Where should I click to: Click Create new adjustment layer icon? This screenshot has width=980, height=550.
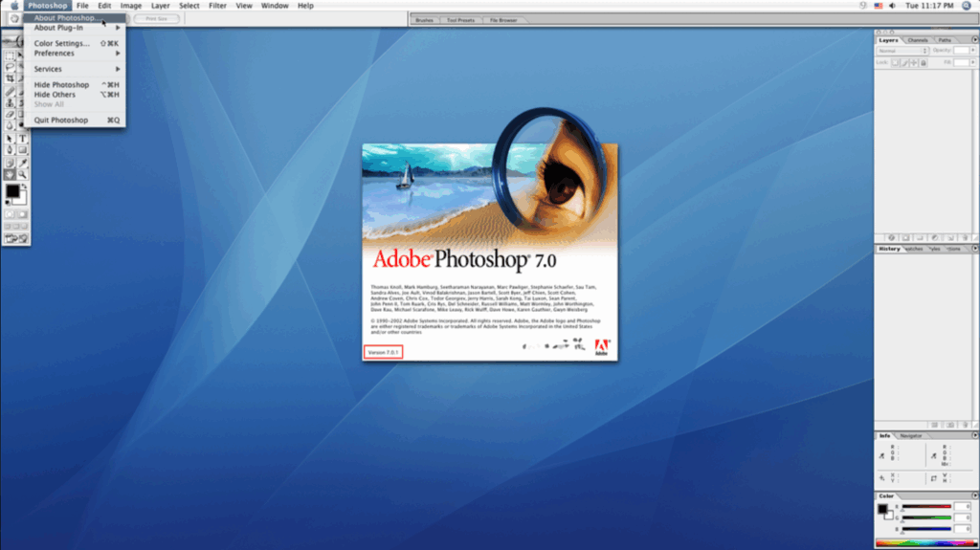[935, 237]
